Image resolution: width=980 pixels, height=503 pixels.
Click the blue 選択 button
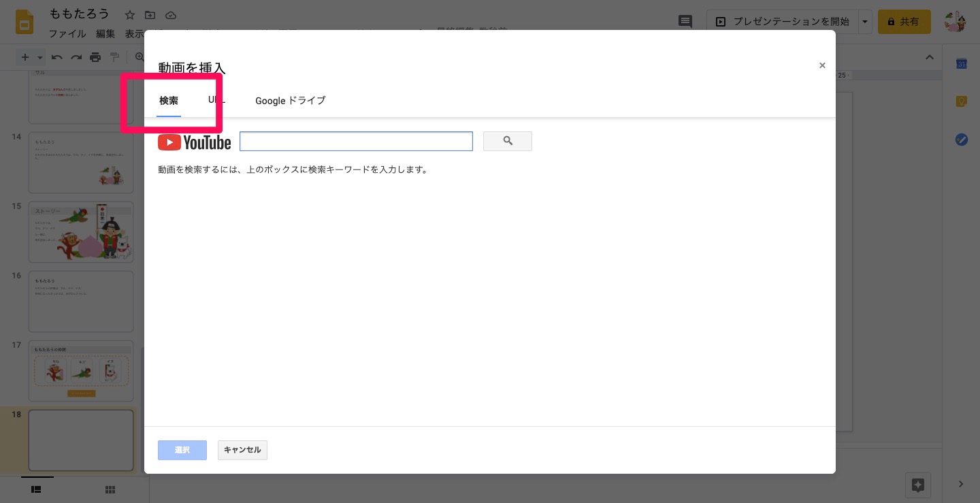[x=182, y=450]
